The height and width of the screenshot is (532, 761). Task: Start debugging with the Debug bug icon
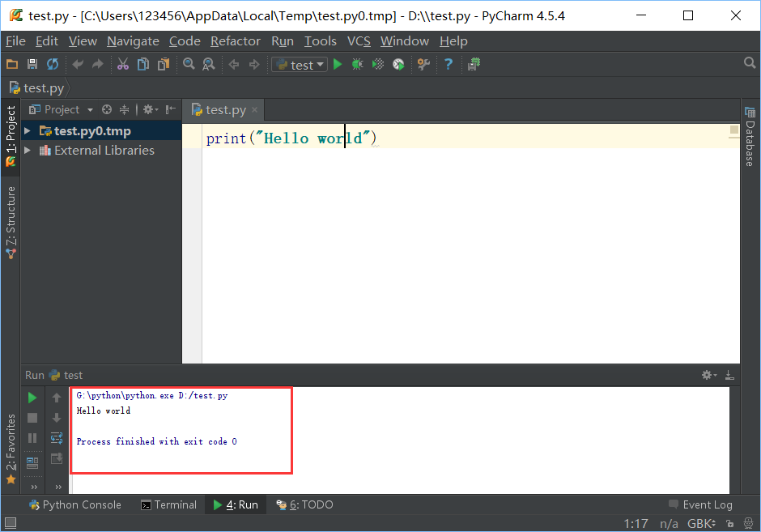coord(357,64)
